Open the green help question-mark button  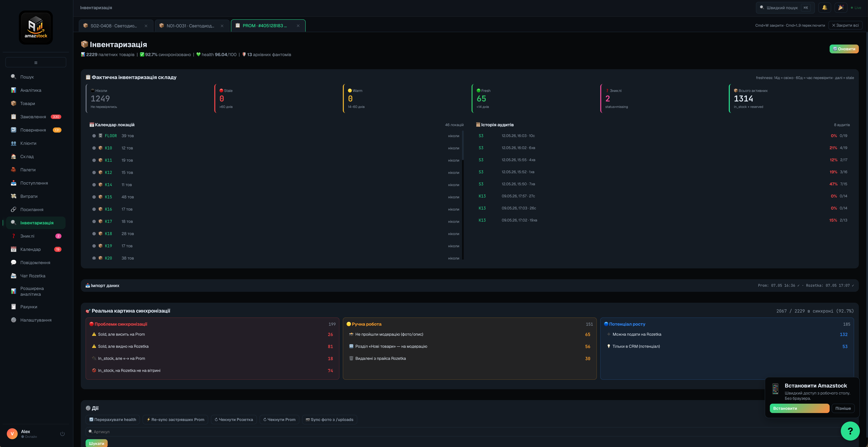pos(850,431)
